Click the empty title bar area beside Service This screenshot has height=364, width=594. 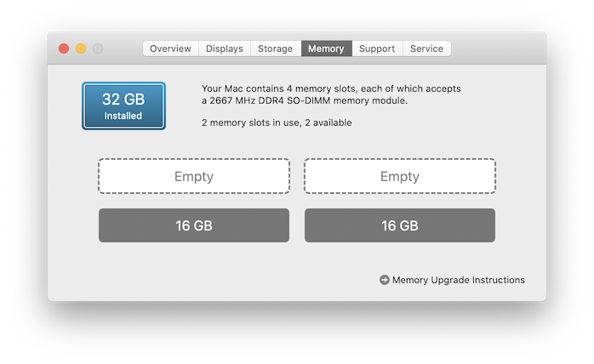click(x=498, y=48)
